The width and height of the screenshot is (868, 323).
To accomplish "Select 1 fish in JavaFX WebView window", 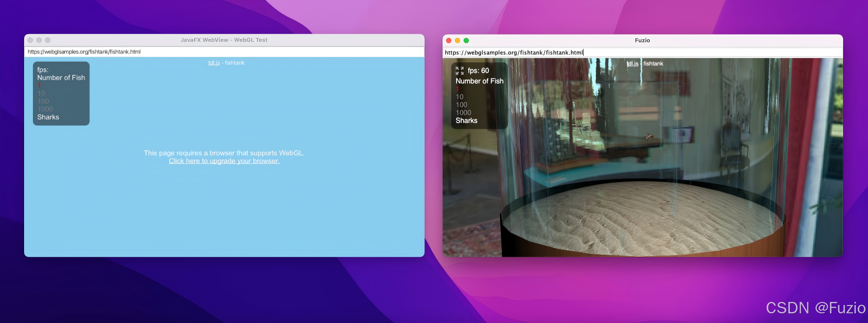I will click(39, 85).
